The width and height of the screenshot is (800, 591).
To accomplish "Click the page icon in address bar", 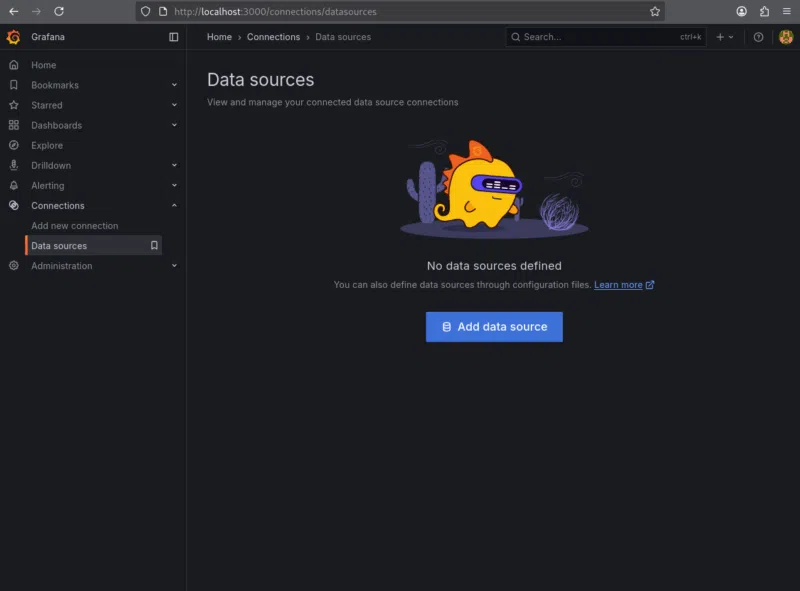I will (x=163, y=11).
